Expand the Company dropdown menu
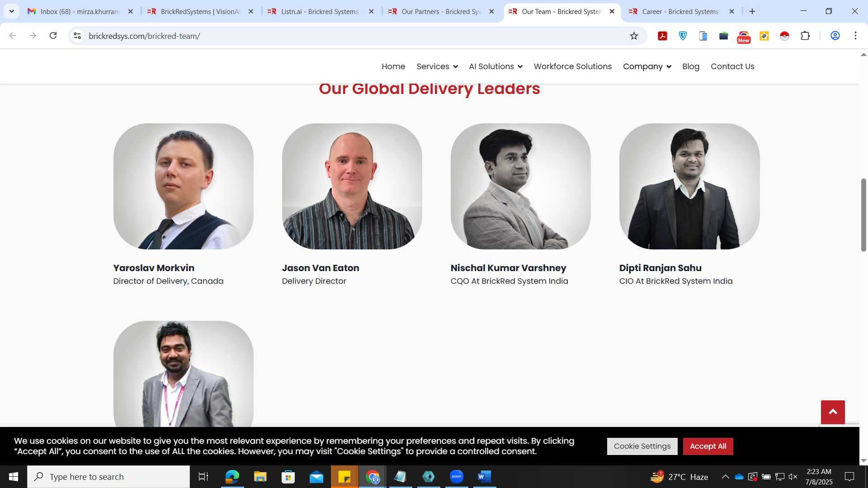The height and width of the screenshot is (488, 868). coord(647,66)
